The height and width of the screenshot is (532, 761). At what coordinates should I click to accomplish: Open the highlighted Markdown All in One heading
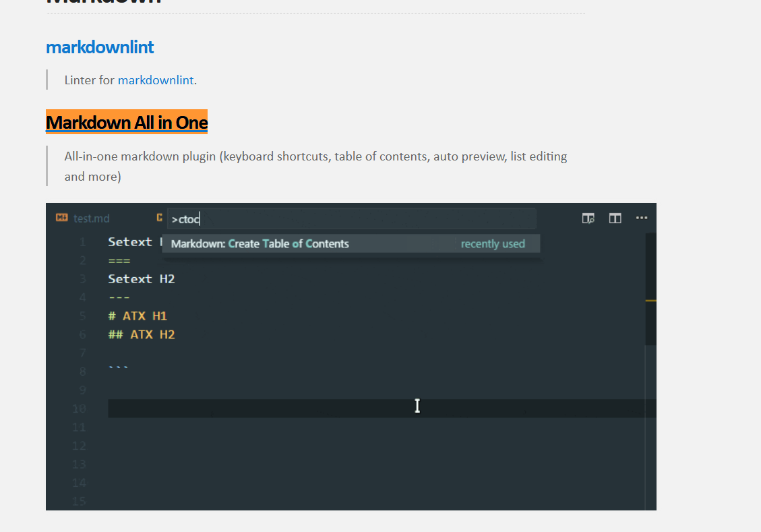tap(127, 122)
